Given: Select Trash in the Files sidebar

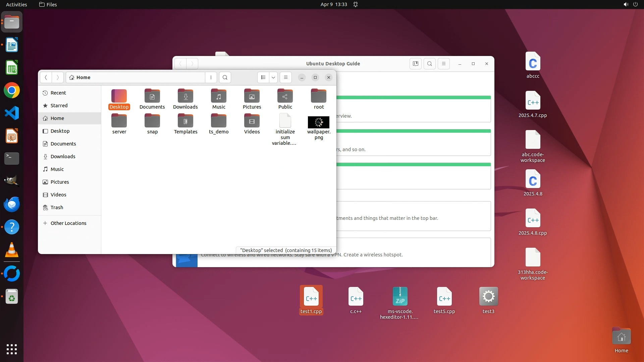Looking at the screenshot, I should point(57,207).
